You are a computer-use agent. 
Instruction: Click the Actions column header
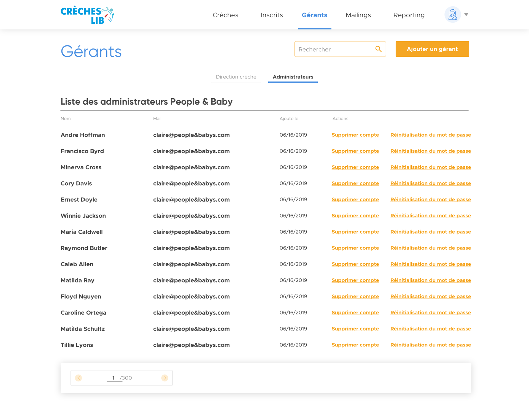tap(340, 119)
